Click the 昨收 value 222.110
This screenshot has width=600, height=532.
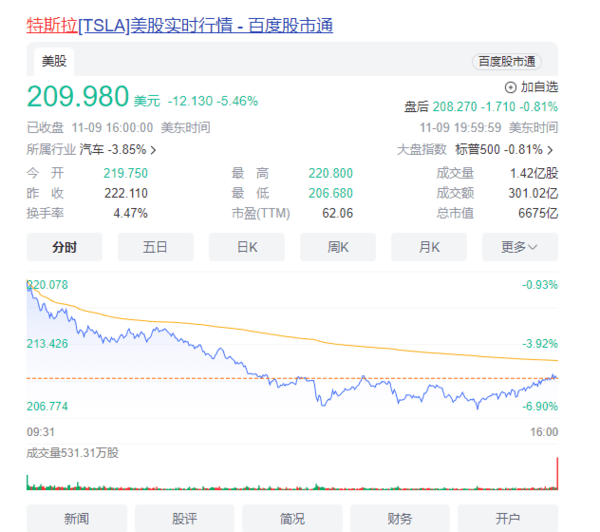point(126,193)
